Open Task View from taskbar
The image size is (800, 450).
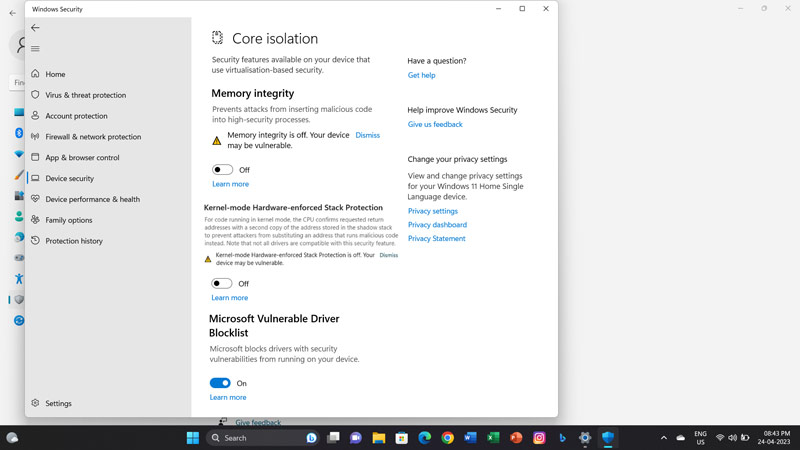tap(333, 438)
